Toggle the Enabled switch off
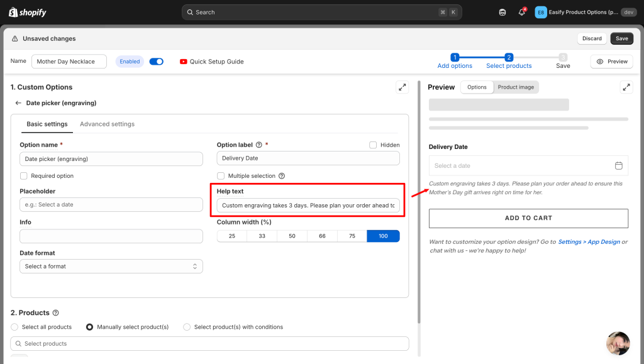Viewport: 644px width, 364px height. [157, 62]
